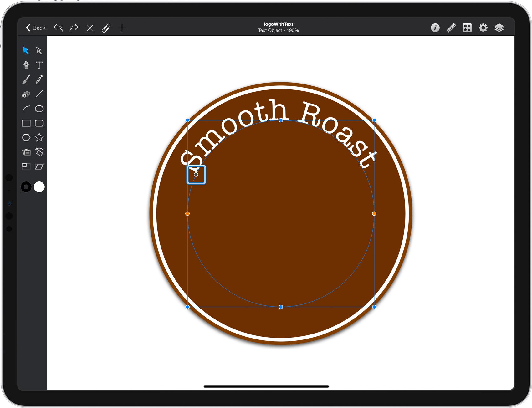The height and width of the screenshot is (408, 532).
Task: Open the Settings gear
Action: (x=483, y=28)
